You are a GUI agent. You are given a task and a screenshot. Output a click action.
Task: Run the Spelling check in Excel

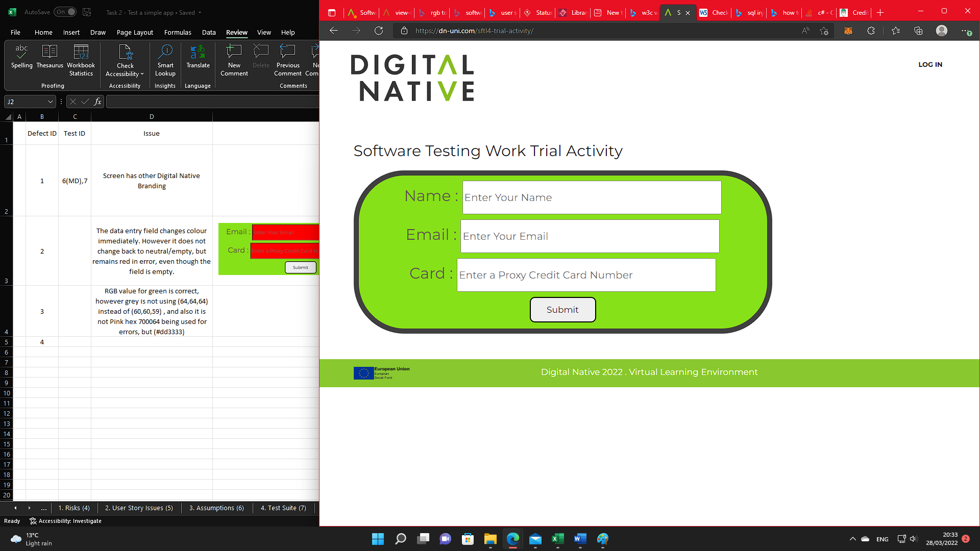[x=21, y=57]
